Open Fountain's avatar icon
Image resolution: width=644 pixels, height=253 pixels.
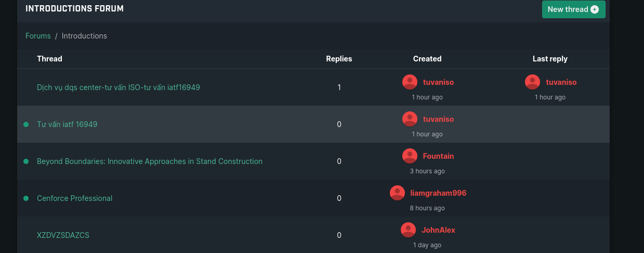pyautogui.click(x=410, y=156)
